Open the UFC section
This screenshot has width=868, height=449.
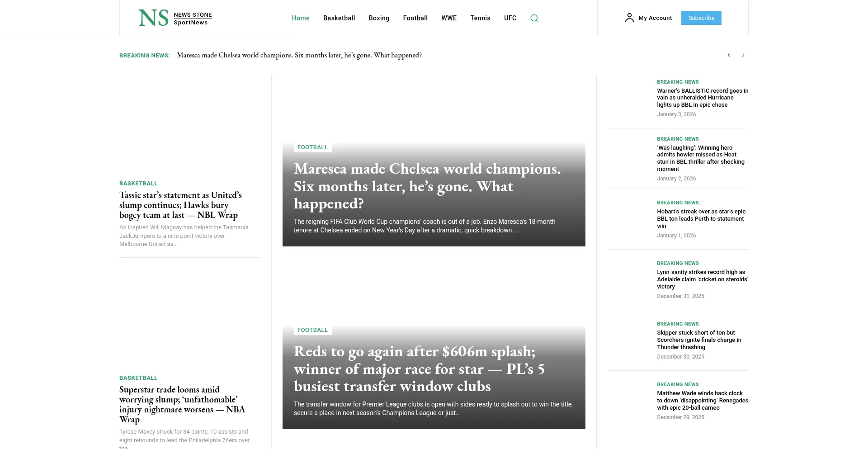[x=510, y=18]
